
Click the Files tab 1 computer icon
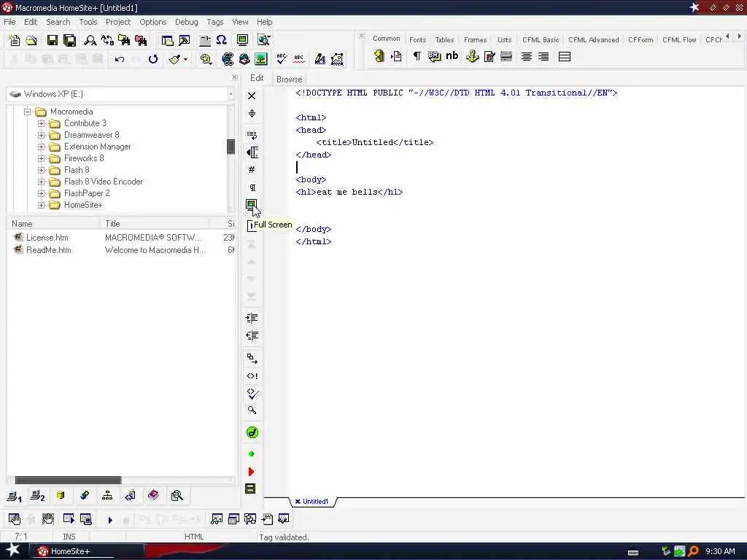tap(15, 496)
